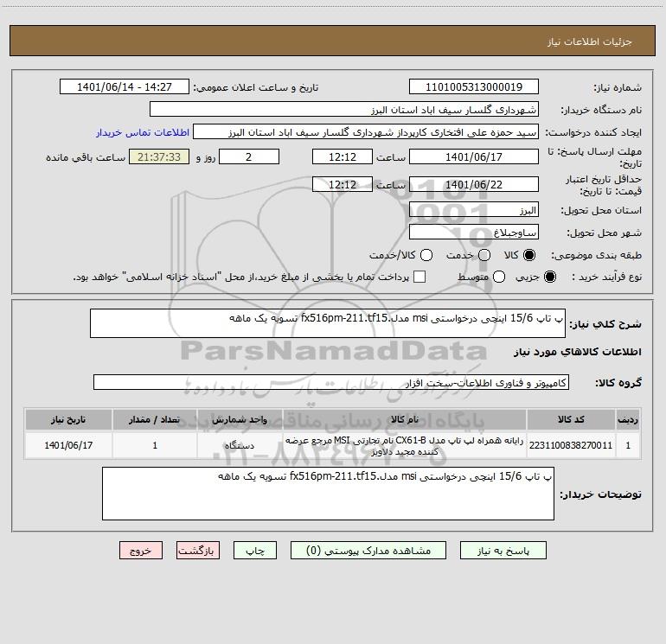
Task: Select the کالا/خدمت radio button
Action: 426,255
